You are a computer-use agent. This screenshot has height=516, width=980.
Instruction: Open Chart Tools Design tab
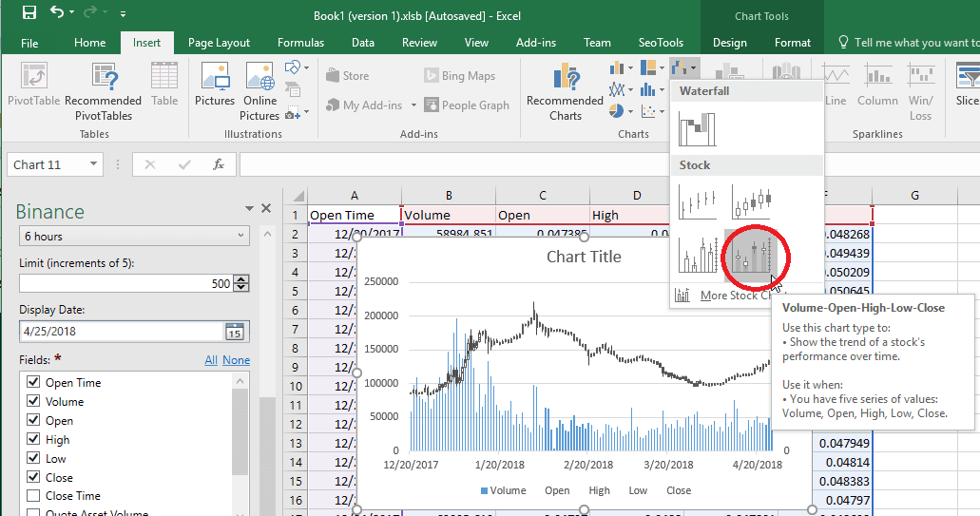729,43
